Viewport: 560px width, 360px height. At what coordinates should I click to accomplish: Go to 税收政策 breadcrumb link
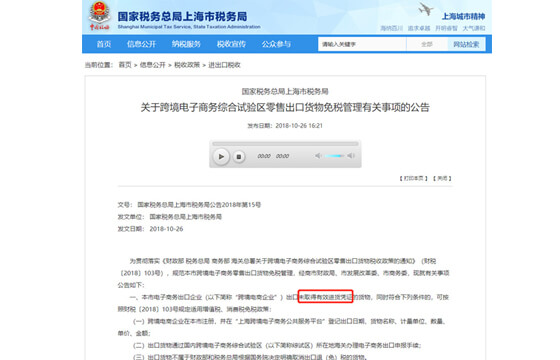(187, 65)
